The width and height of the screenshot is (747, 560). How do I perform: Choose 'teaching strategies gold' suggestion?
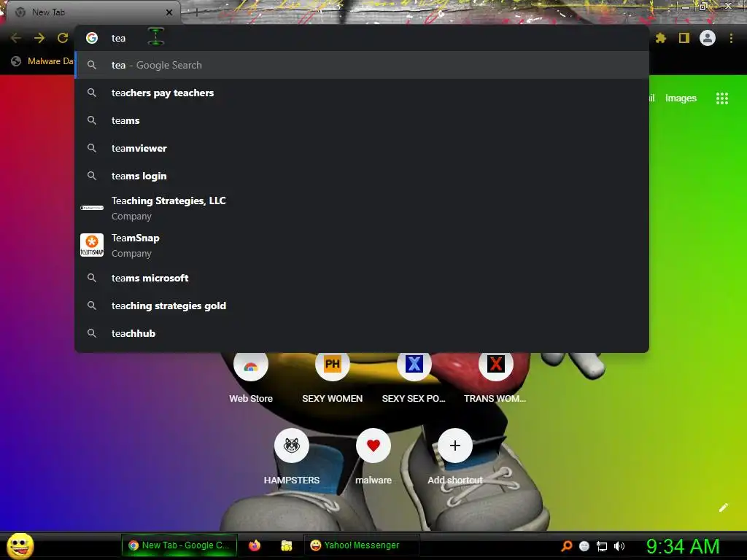pyautogui.click(x=362, y=306)
